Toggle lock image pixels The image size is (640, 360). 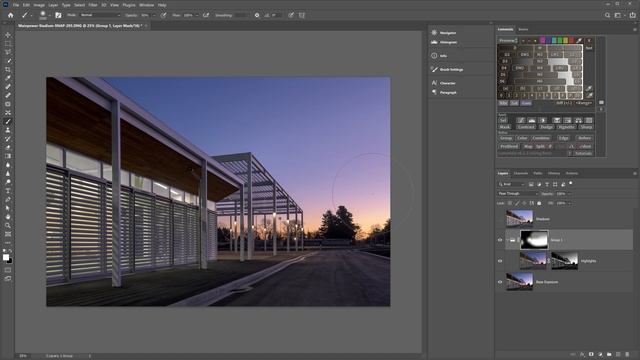click(x=517, y=203)
